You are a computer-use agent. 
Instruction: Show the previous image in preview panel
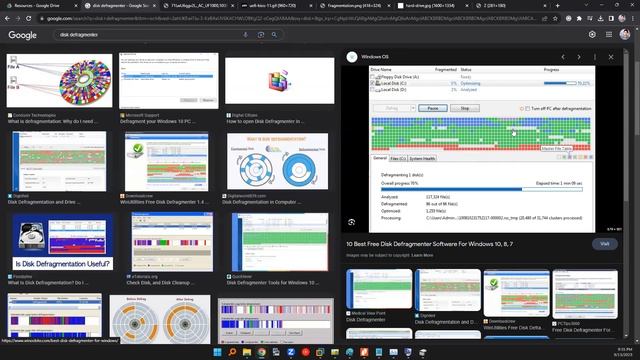[563, 57]
